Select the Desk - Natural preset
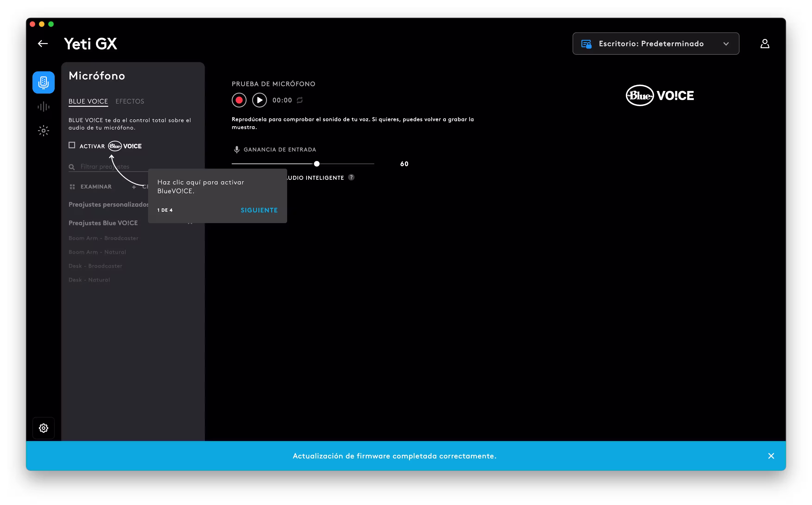This screenshot has width=812, height=505. pyautogui.click(x=89, y=280)
